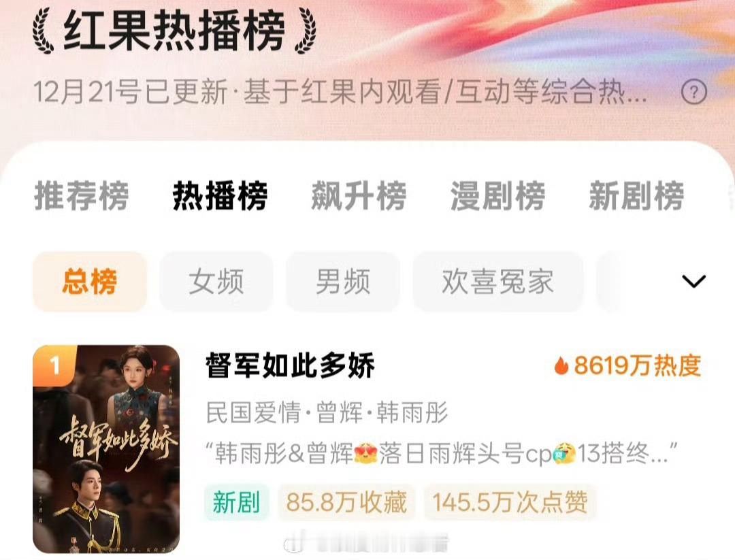The width and height of the screenshot is (735, 560).
Task: Tap the rank 1 badge on poster
Action: [54, 365]
